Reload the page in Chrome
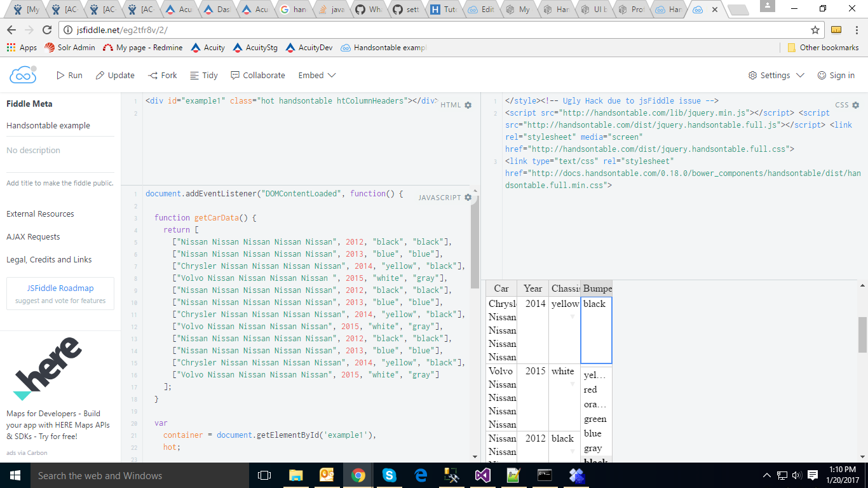The image size is (868, 488). click(x=46, y=30)
